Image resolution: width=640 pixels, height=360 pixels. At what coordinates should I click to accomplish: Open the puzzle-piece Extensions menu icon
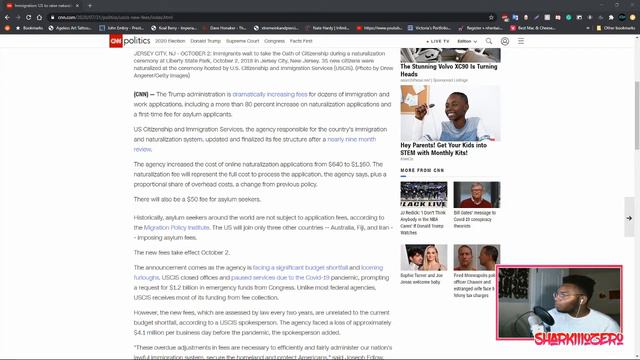click(611, 18)
